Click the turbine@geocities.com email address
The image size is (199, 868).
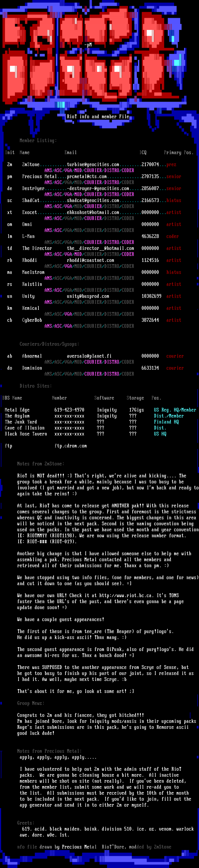pyautogui.click(x=93, y=164)
